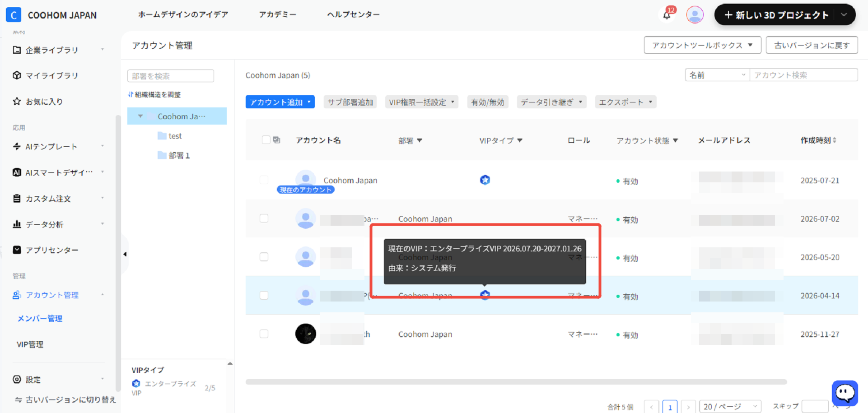Click the black avatar in the 2025-11-27 row
Viewport: 868px width, 413px height.
[306, 334]
